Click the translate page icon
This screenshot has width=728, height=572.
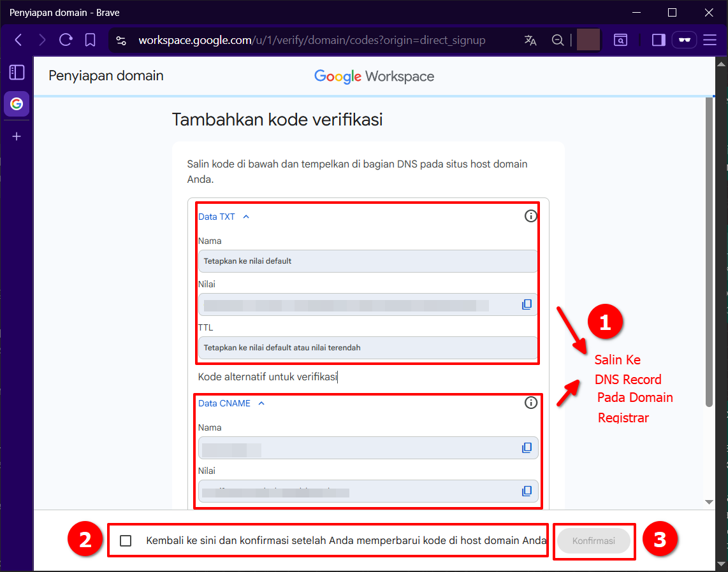(530, 40)
